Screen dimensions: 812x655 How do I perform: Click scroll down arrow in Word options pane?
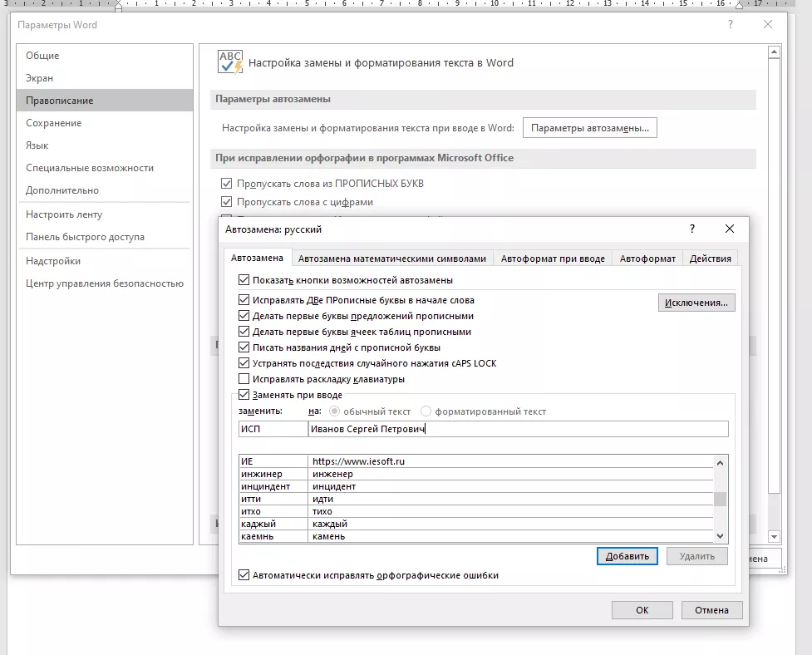[x=774, y=537]
